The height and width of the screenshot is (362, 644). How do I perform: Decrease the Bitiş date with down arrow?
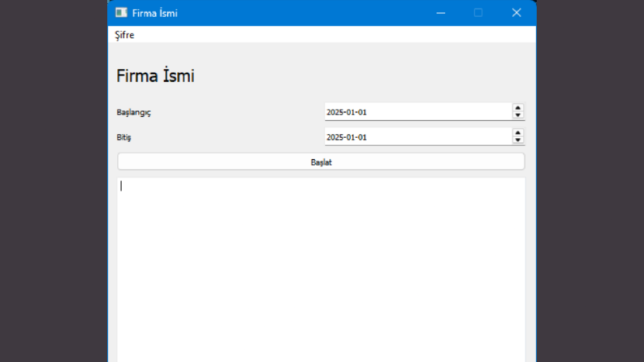tap(518, 140)
